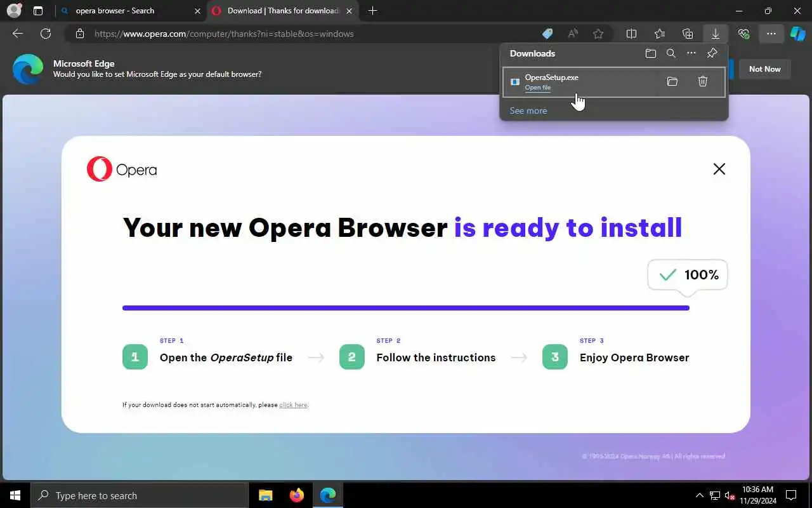Click the taskbar search box
Viewport: 812px width, 508px height.
[140, 495]
